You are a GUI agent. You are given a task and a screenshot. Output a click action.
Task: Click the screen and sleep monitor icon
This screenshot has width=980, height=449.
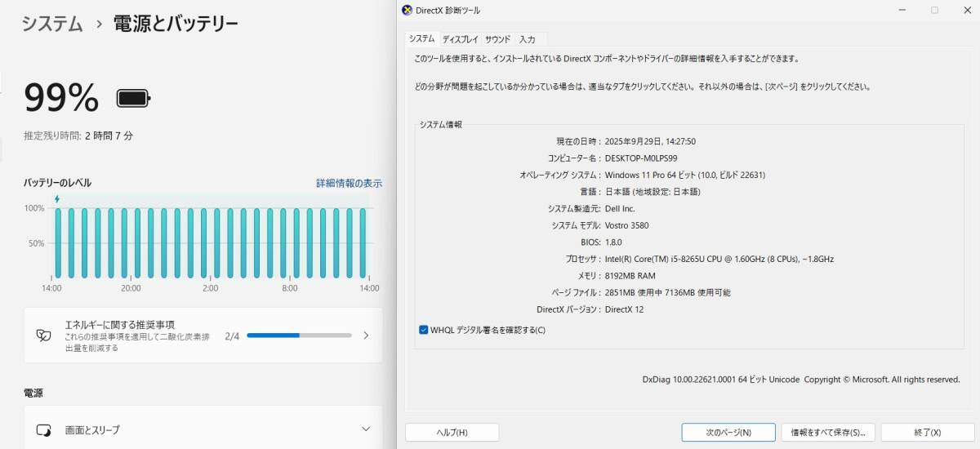44,429
